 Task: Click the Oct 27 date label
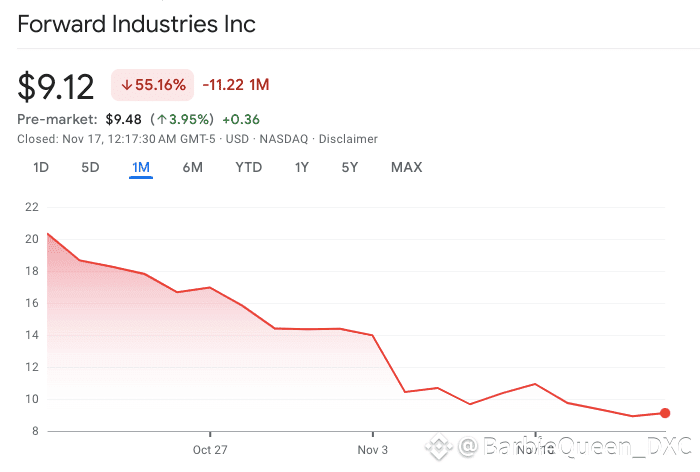[210, 450]
